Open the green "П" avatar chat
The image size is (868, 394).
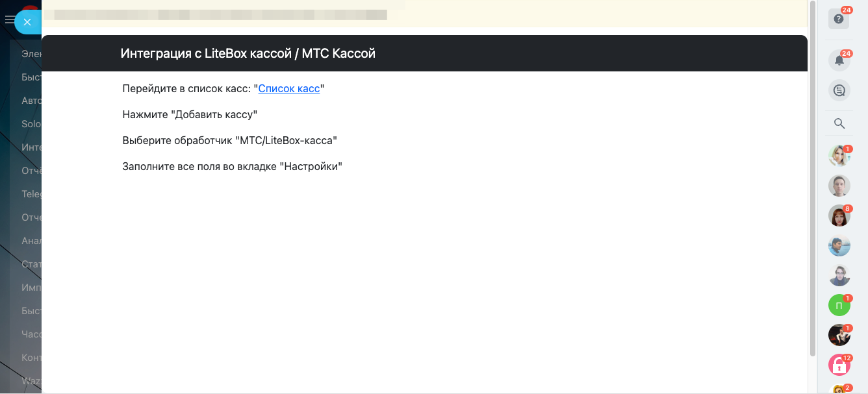[x=839, y=305]
